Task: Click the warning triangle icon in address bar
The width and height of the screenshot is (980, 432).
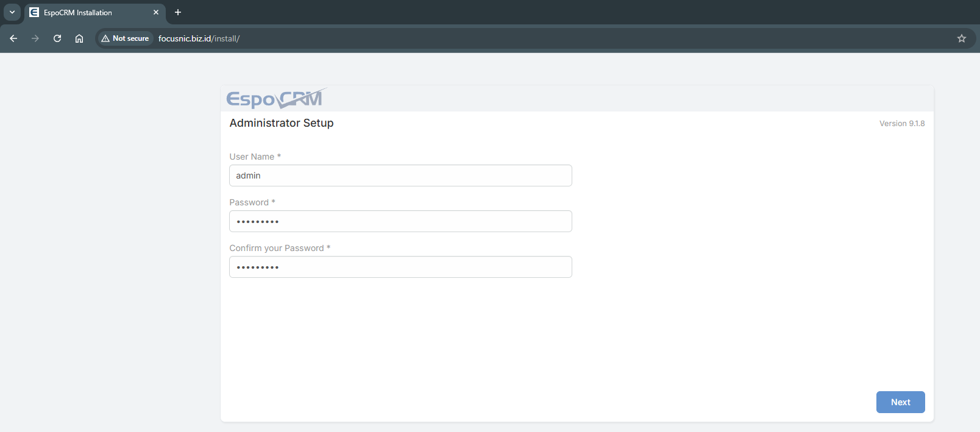Action: (x=105, y=38)
